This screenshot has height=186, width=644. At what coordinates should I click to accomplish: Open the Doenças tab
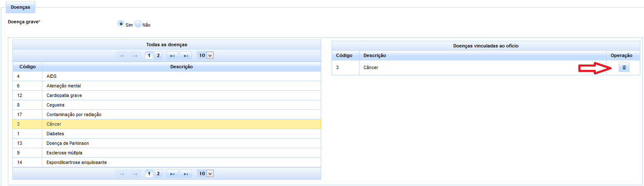pyautogui.click(x=20, y=7)
